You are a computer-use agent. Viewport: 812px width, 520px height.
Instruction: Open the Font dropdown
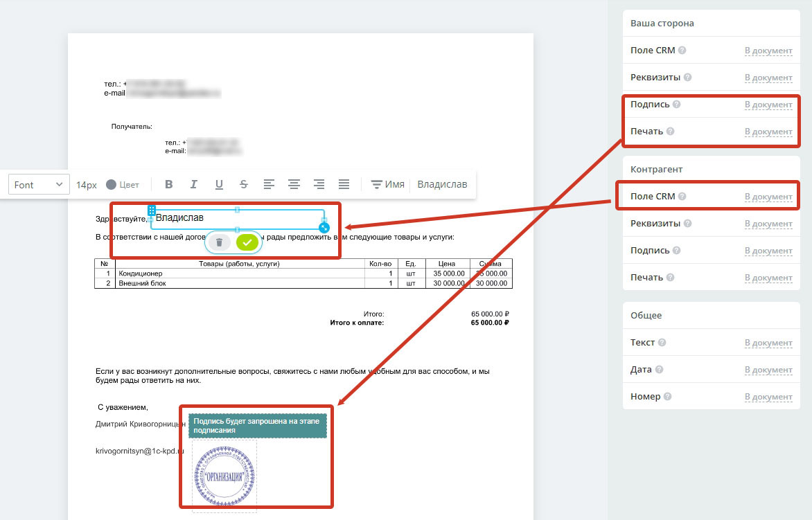point(39,185)
